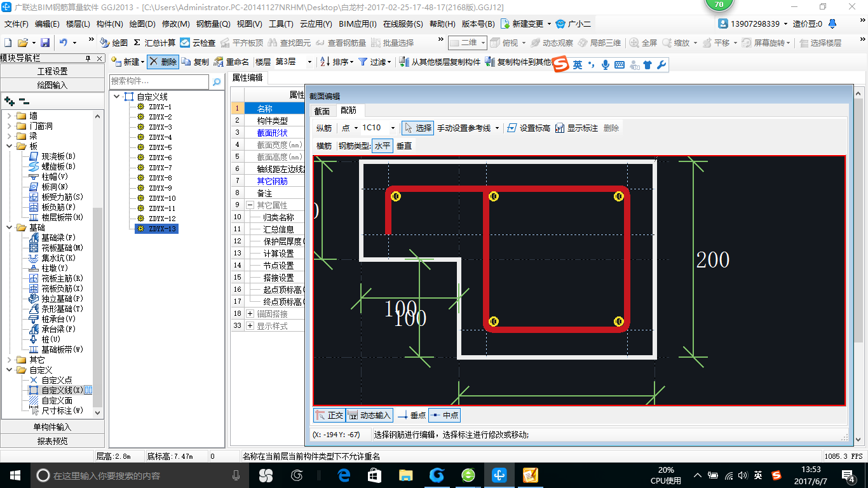Toggle 显示标注 annotation display
The image size is (868, 488).
576,128
